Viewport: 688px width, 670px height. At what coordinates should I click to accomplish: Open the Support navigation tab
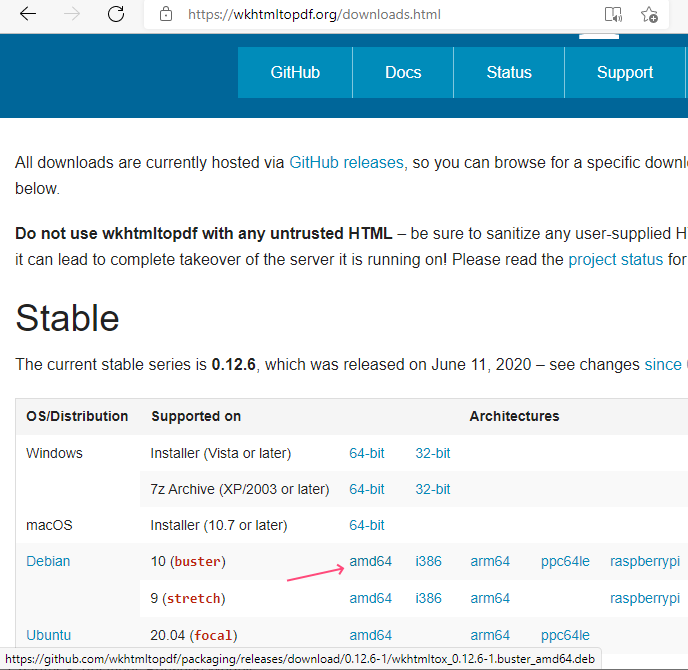[625, 72]
